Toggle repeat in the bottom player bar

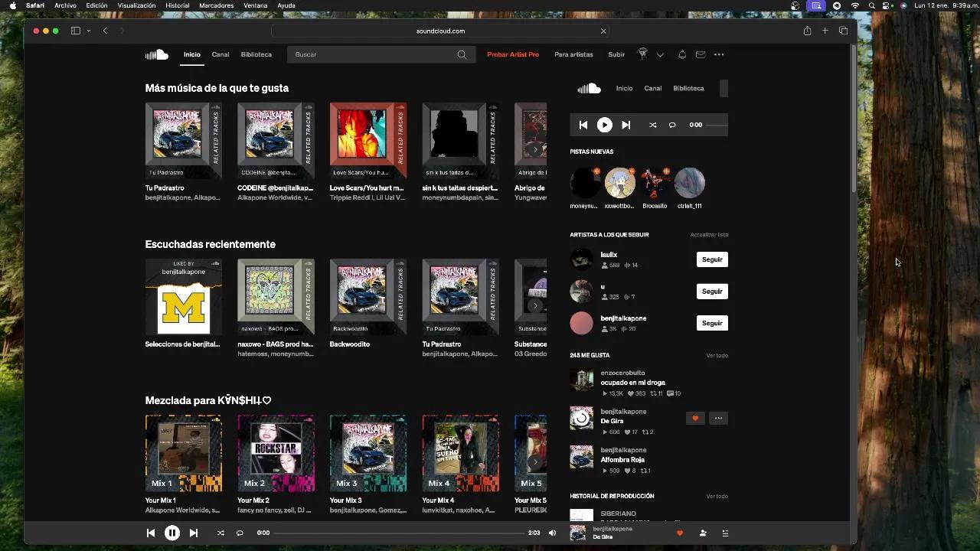240,533
